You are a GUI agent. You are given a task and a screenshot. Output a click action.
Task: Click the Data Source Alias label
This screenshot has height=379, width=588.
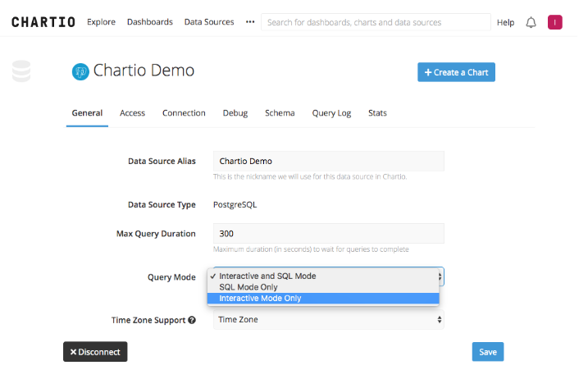tap(162, 162)
